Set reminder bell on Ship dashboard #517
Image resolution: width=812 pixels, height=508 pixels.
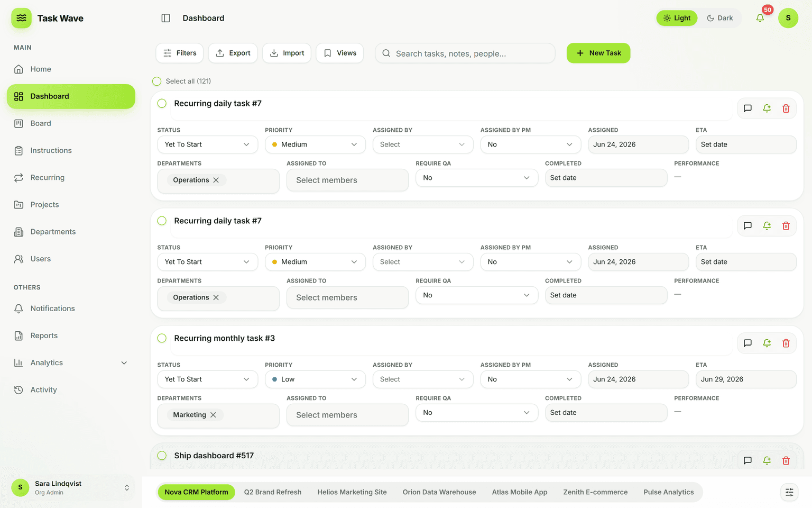pos(767,461)
